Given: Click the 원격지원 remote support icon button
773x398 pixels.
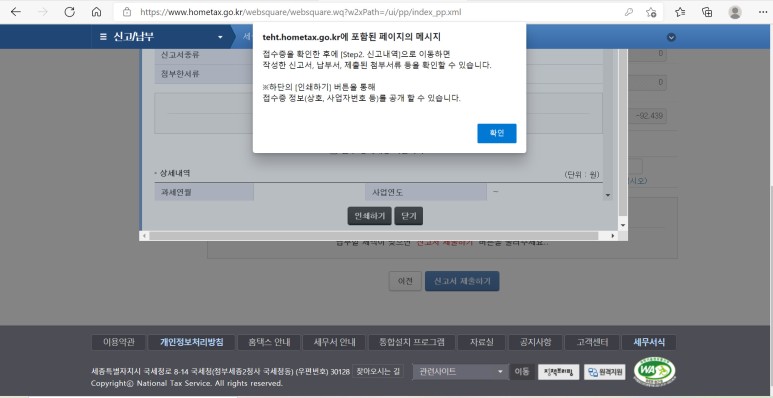Looking at the screenshot, I should (x=605, y=372).
